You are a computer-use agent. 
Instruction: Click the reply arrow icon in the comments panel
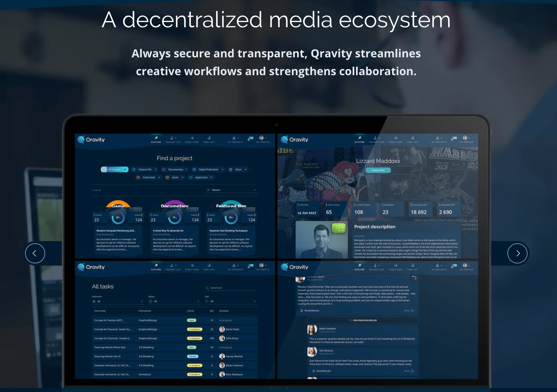pyautogui.click(x=414, y=278)
